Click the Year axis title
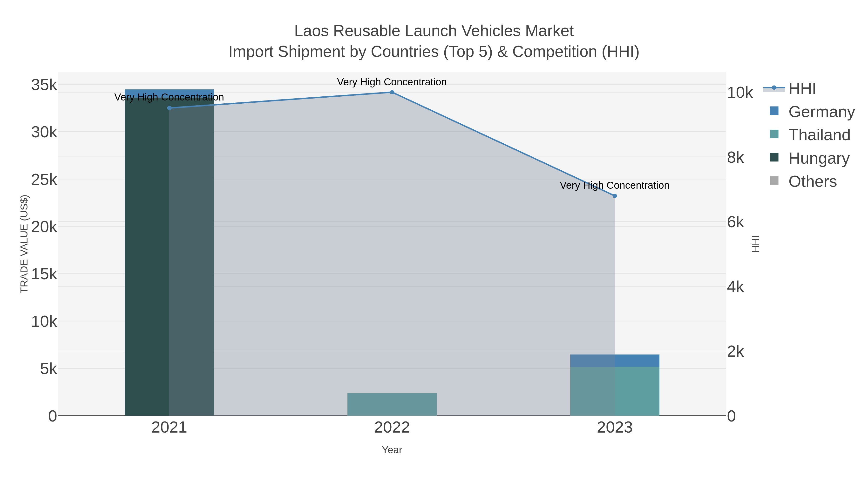This screenshot has height=488, width=868. pos(392,450)
